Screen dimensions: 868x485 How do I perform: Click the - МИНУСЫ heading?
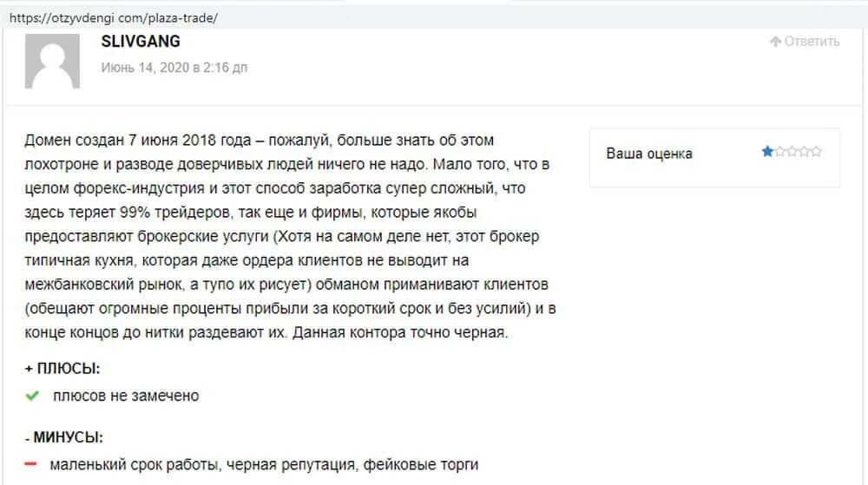point(63,437)
